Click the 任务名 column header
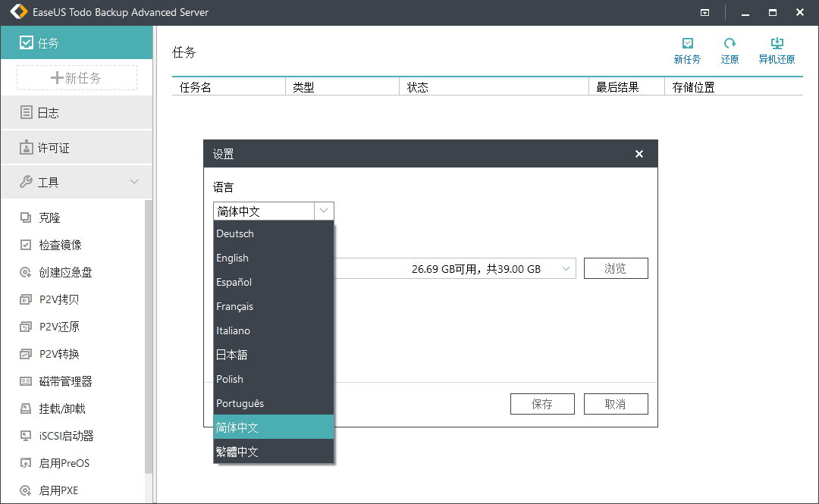Screen dimensions: 819x504 (229, 87)
